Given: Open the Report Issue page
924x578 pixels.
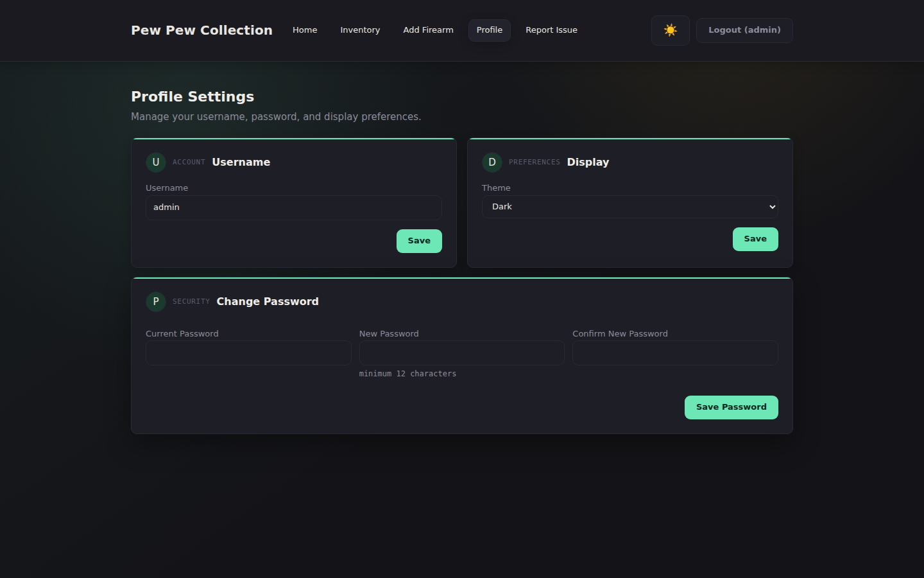Looking at the screenshot, I should coord(551,30).
